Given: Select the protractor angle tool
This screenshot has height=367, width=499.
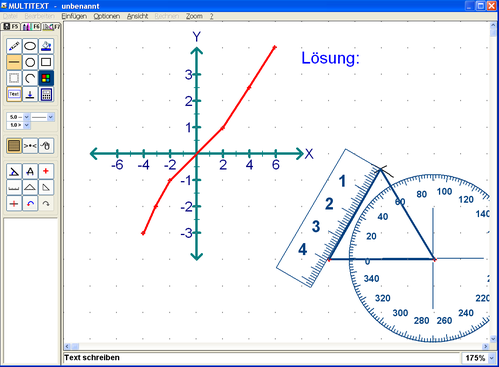Looking at the screenshot, I should [x=14, y=171].
